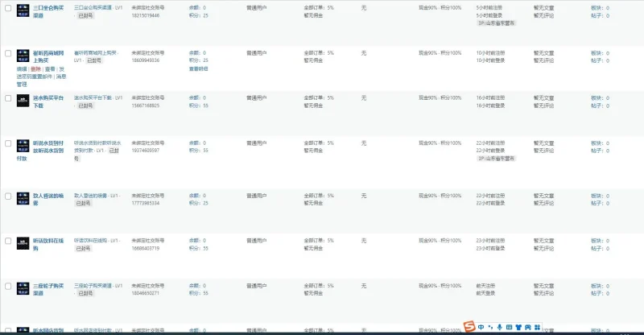Click avatar of user with phone 18046650271
The image size is (644, 335).
(x=23, y=288)
